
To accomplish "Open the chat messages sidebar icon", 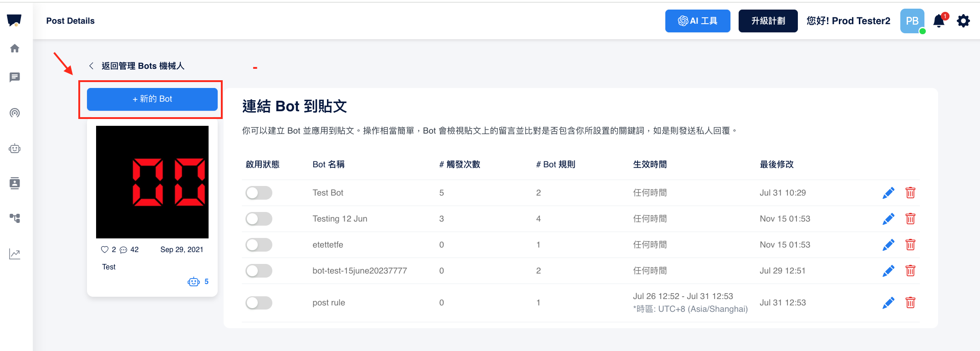I will (15, 77).
